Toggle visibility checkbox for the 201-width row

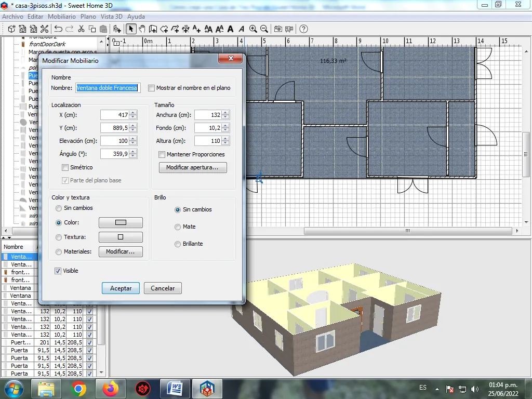click(x=89, y=343)
